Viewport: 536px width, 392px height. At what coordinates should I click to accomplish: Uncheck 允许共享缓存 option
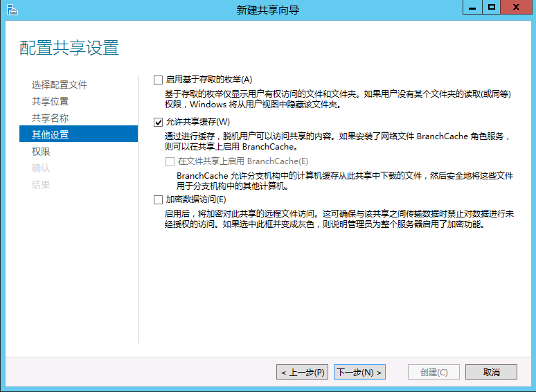[x=158, y=122]
